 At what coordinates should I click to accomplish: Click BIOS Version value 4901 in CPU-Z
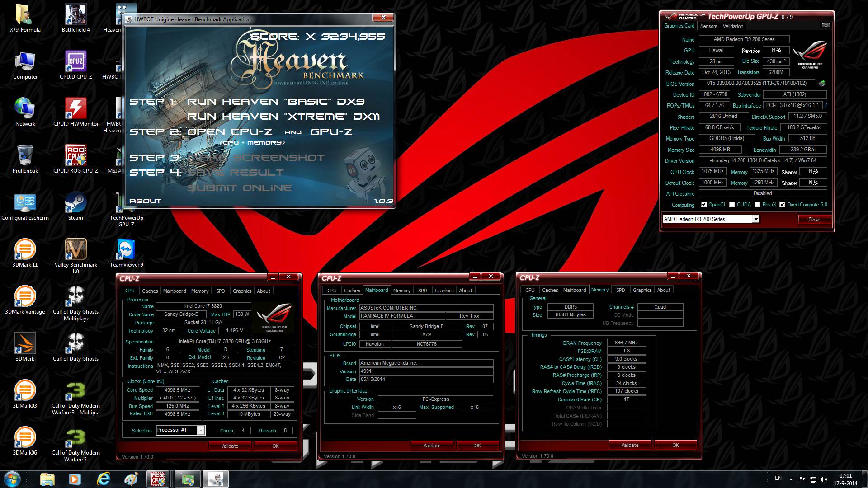(426, 371)
